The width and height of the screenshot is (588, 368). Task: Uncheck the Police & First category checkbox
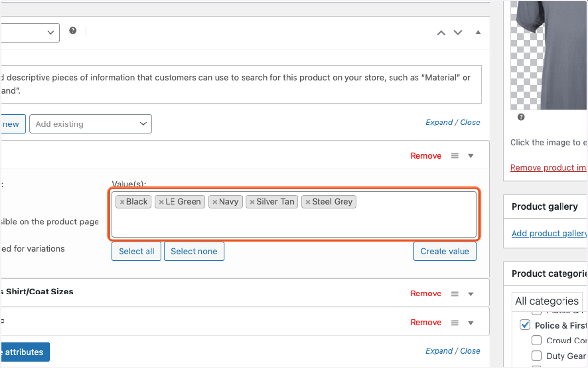[x=525, y=325]
